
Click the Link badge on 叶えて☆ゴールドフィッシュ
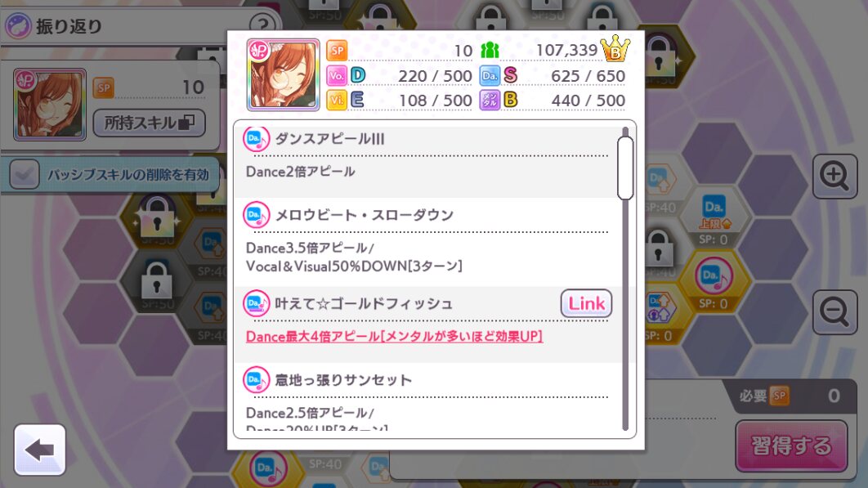click(x=586, y=303)
